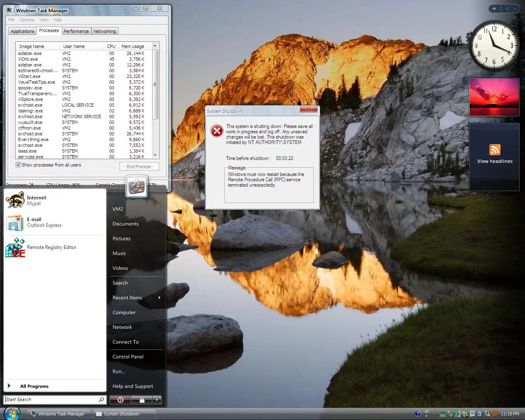Click the taskbar clock showing 11:19 PM

tap(510, 414)
